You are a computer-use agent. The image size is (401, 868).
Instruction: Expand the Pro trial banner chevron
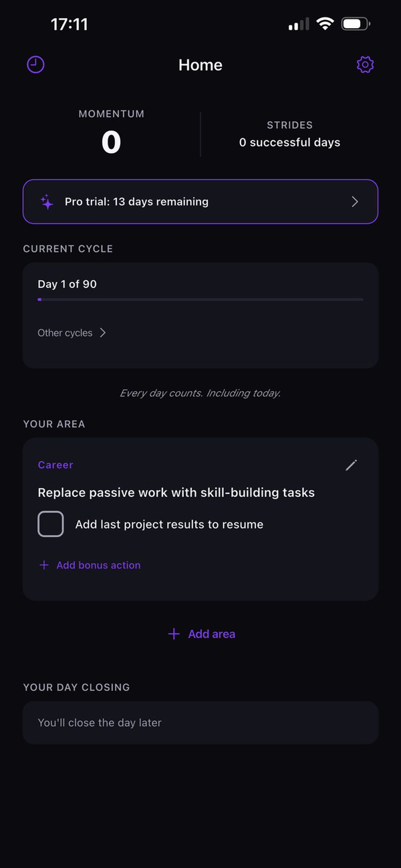coord(354,201)
